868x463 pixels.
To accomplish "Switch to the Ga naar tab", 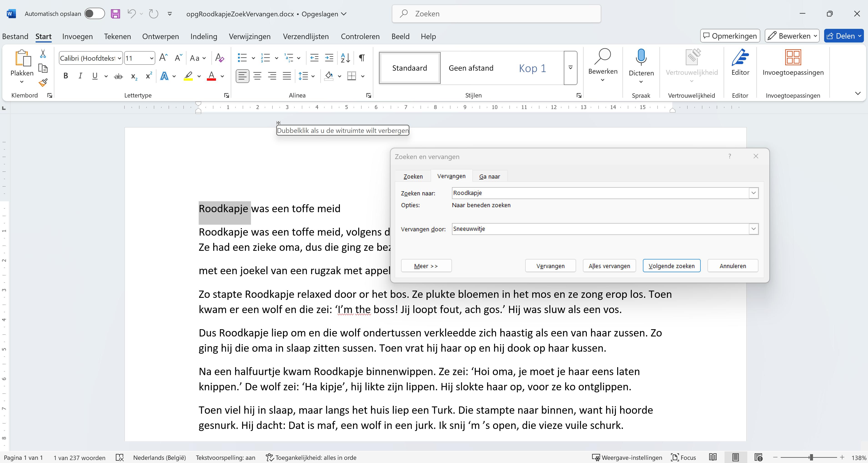I will click(489, 177).
